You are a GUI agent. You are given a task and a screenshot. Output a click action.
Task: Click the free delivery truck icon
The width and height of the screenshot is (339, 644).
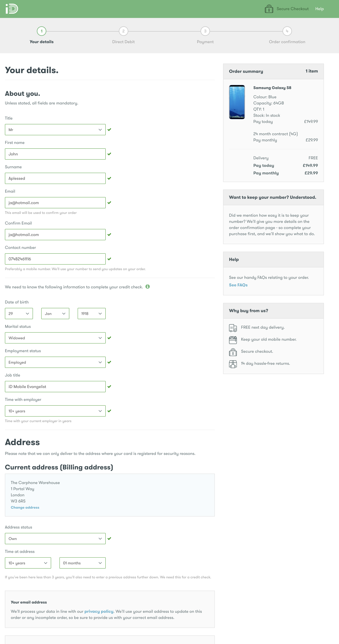[233, 327]
